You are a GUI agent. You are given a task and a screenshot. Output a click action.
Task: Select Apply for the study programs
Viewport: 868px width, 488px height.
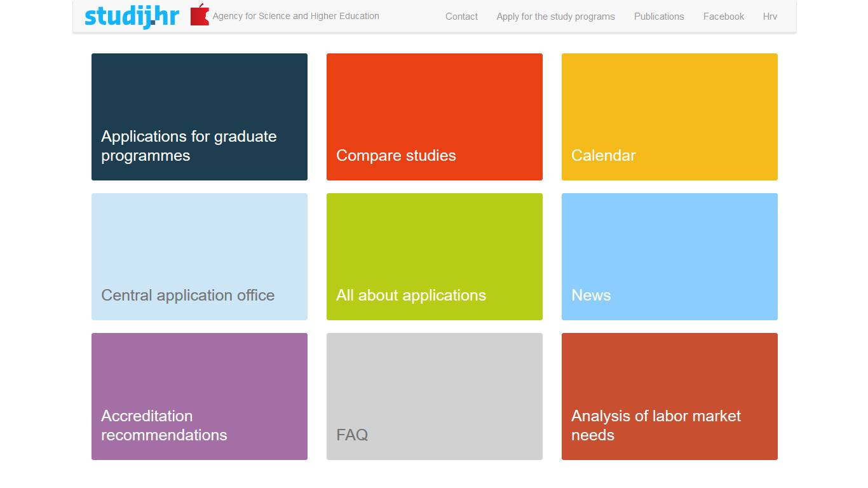(555, 17)
